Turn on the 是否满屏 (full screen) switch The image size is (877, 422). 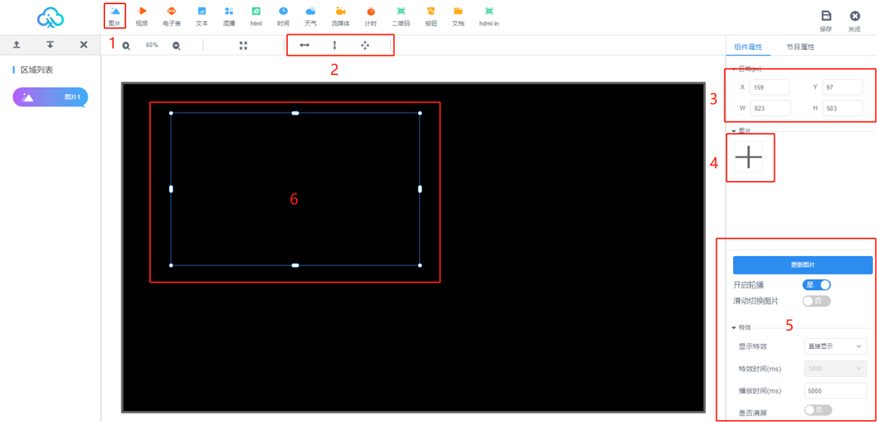click(x=817, y=410)
